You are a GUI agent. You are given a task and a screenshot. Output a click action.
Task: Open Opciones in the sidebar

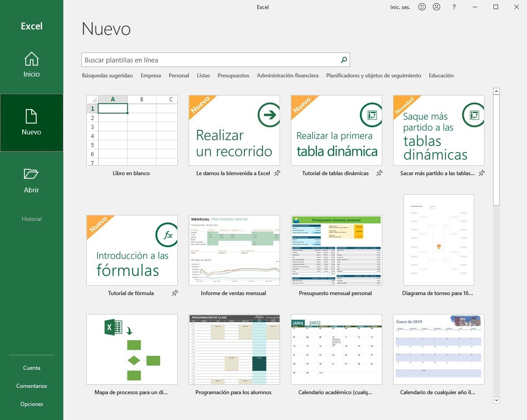(x=32, y=404)
